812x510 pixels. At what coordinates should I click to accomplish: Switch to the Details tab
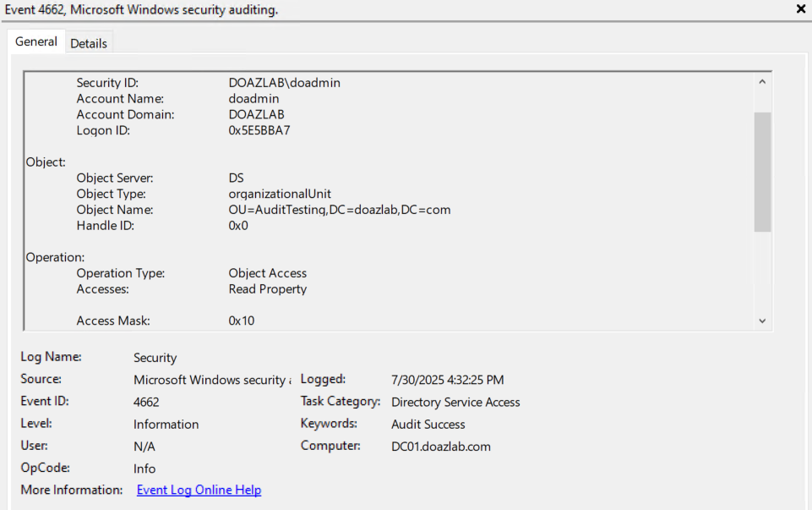[x=89, y=43]
